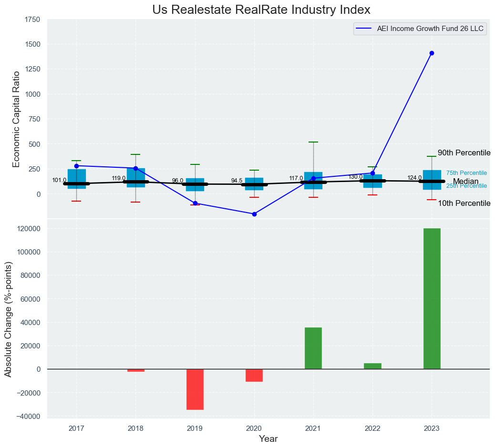Click the red 2019 negative change bar
Viewport: 495px width, 448px height.
195,389
